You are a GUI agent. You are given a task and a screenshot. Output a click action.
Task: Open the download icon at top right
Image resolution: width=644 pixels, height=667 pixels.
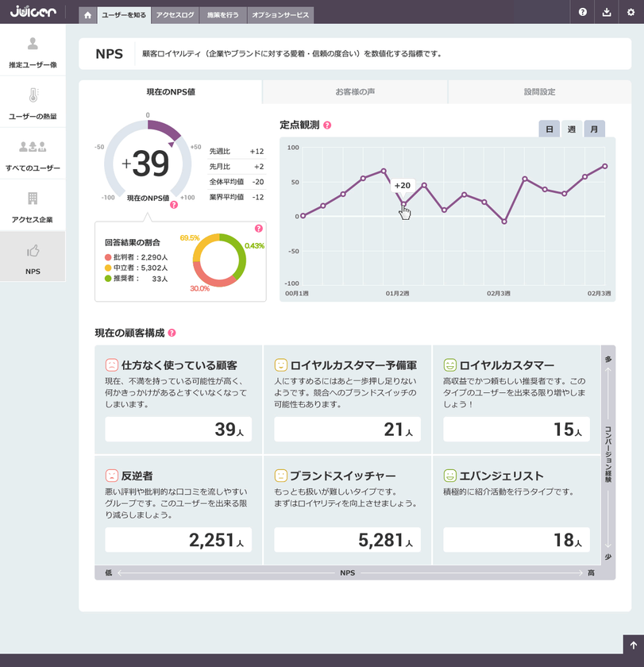[605, 13]
